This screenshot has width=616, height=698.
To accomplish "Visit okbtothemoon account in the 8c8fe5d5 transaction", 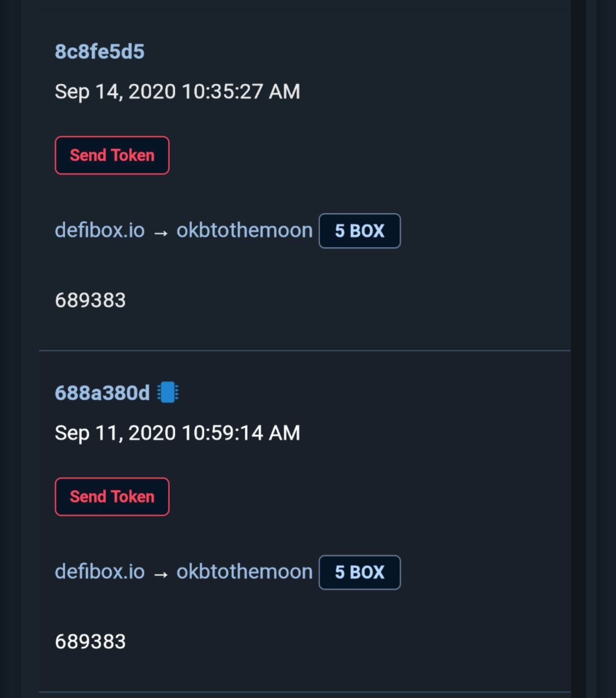I will (x=244, y=230).
